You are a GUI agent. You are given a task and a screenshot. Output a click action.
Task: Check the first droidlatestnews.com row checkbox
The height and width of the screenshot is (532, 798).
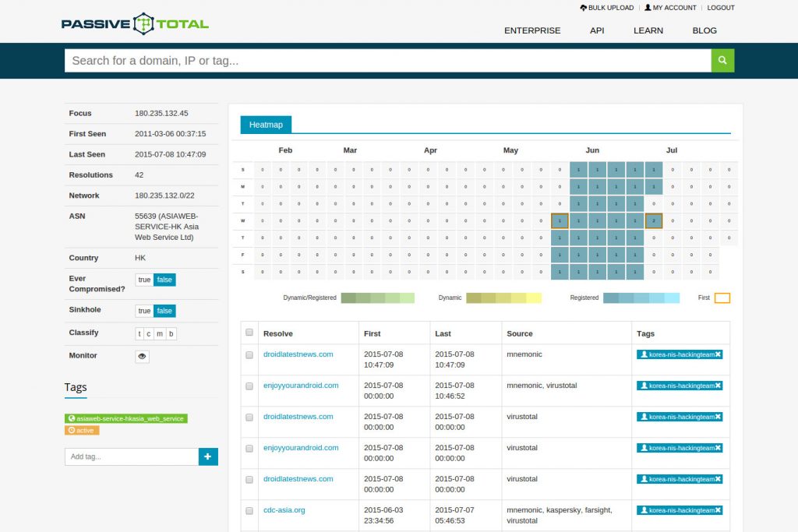pos(249,355)
